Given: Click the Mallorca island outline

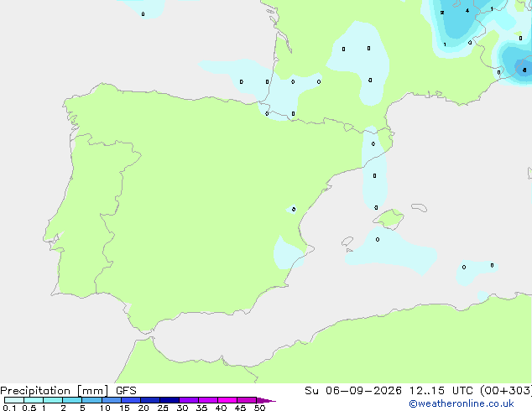Looking at the screenshot, I should (389, 219).
